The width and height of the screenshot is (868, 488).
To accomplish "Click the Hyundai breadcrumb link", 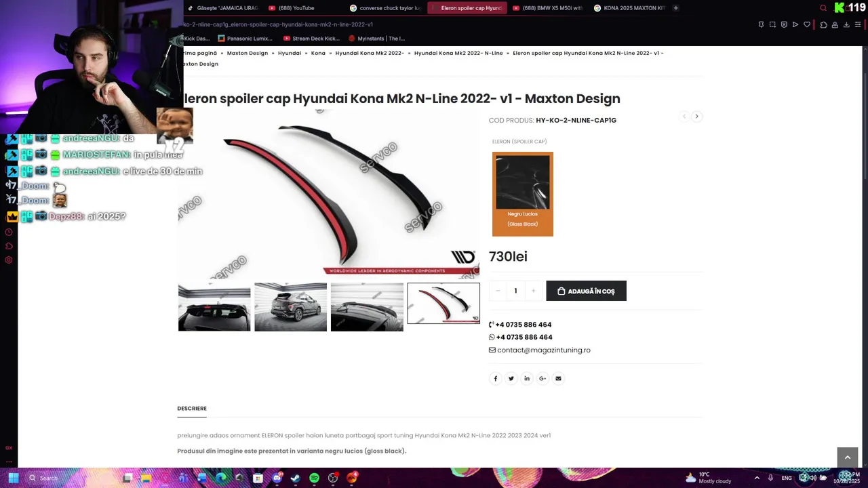I will [x=290, y=53].
